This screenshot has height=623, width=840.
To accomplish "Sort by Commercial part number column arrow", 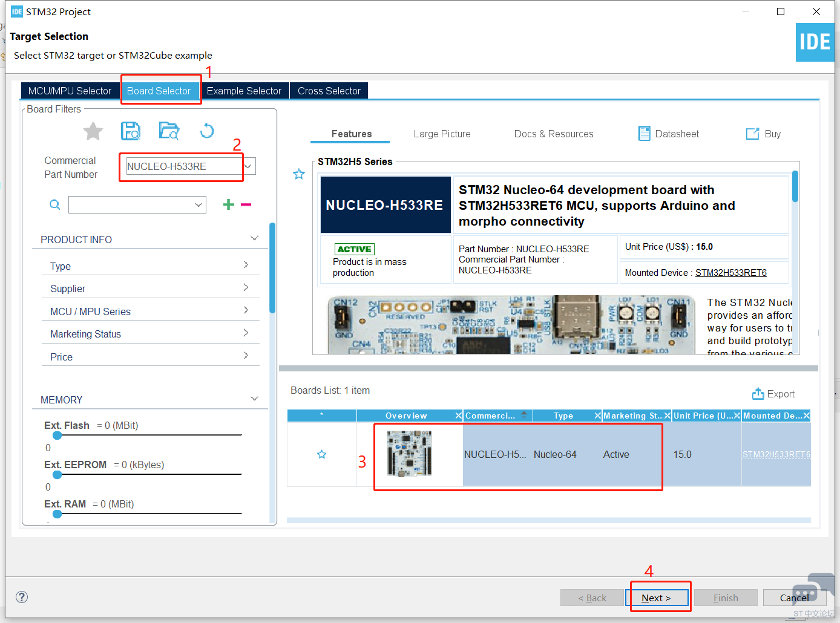I will pyautogui.click(x=524, y=415).
